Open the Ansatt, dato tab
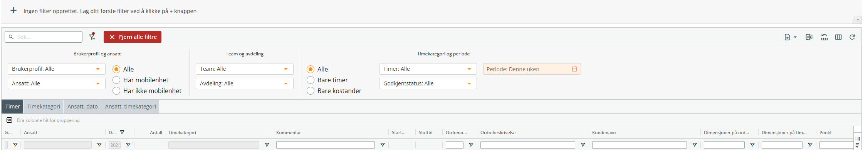The width and height of the screenshot is (868, 150). click(x=82, y=107)
